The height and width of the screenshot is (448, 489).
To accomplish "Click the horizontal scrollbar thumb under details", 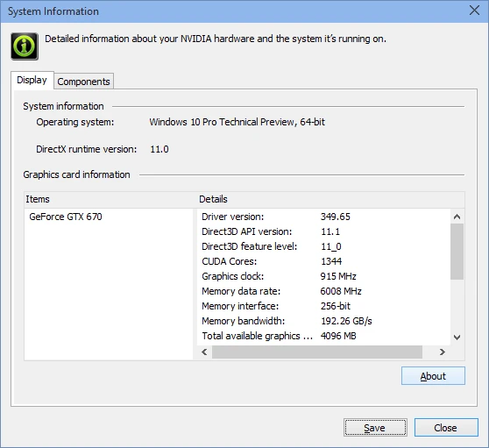I will (317, 352).
